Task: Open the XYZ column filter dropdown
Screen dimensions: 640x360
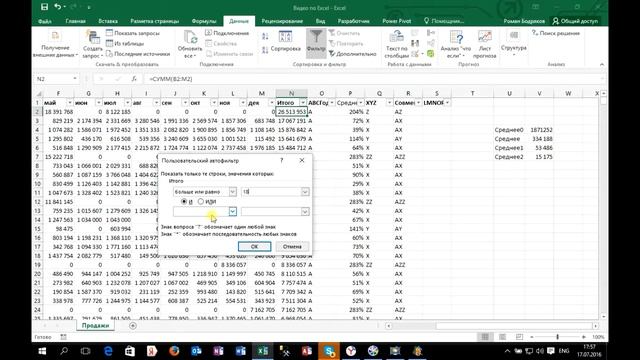Action: [389, 102]
